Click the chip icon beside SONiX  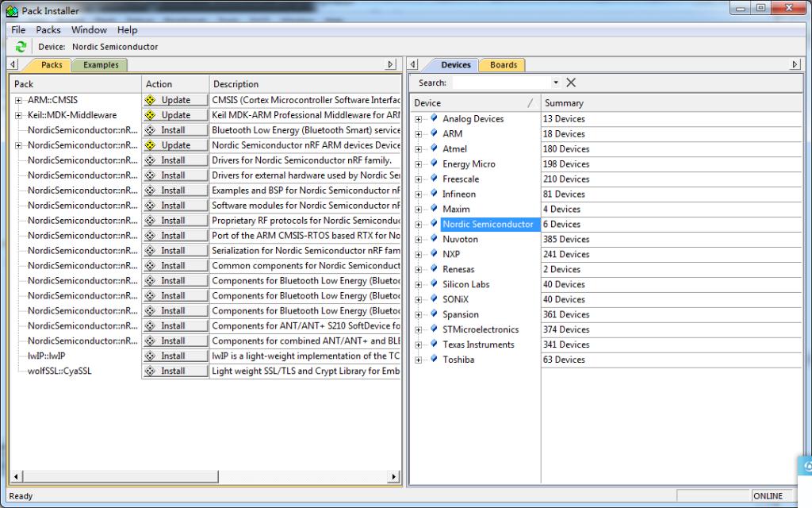(434, 298)
